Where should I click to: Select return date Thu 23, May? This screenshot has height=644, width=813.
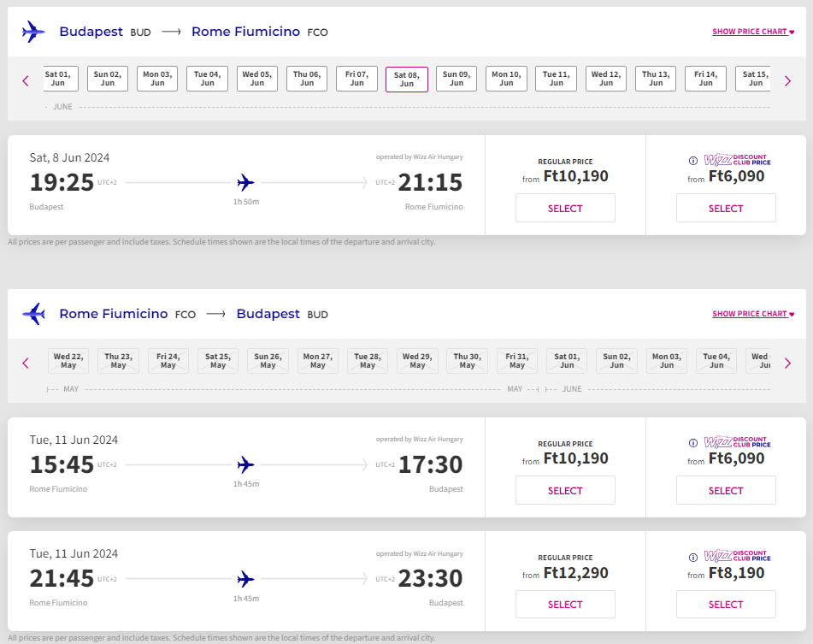(x=118, y=361)
